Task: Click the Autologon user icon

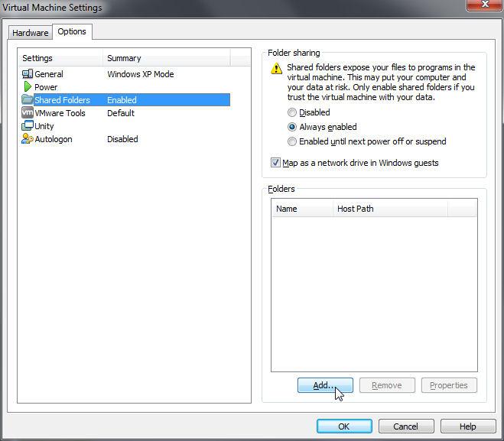Action: click(x=28, y=139)
